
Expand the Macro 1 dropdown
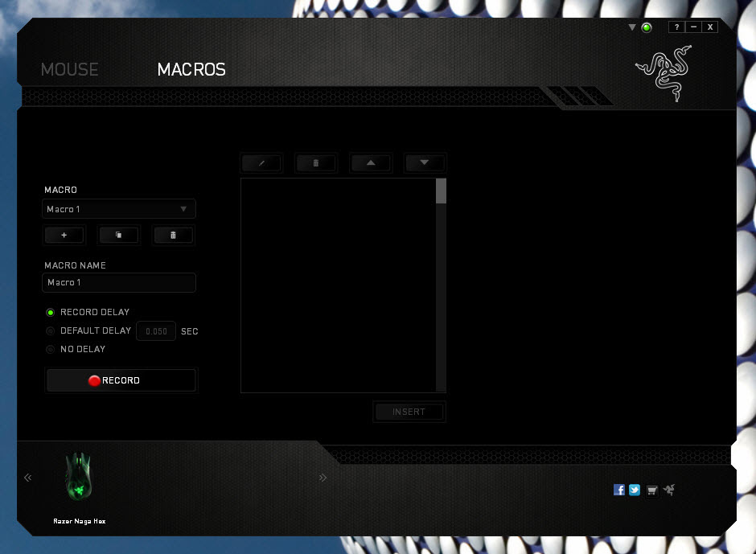click(118, 209)
